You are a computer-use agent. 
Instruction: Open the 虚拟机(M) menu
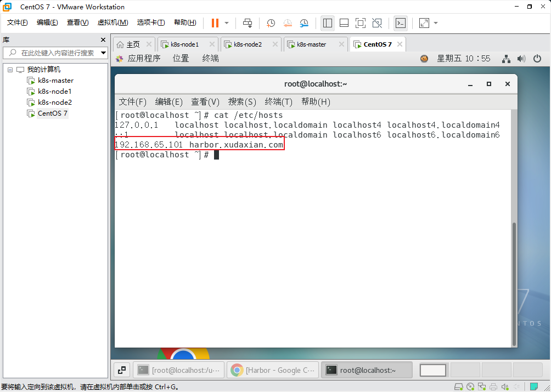(x=113, y=22)
